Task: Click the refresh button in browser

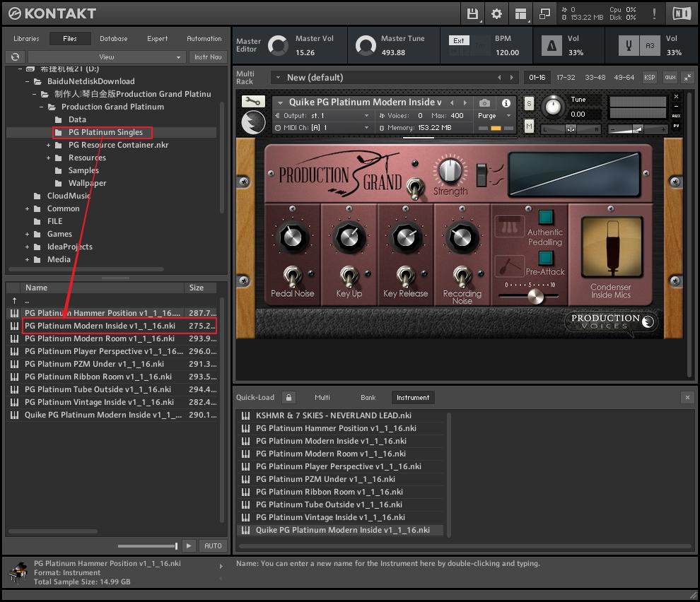Action: [14, 57]
